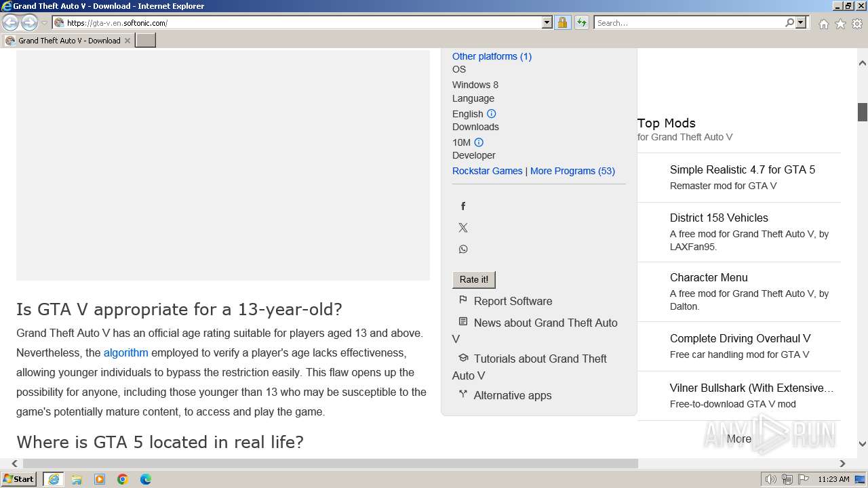Launch Microsoft Edge from taskbar
The image size is (868, 488).
146,479
